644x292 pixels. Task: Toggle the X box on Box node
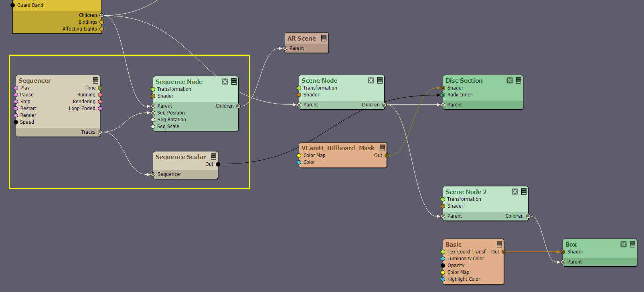[x=624, y=244]
